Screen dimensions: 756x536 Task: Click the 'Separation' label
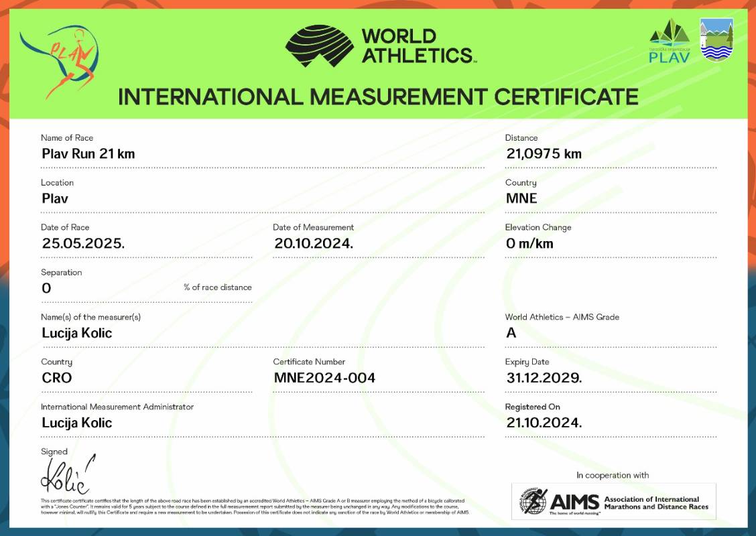pyautogui.click(x=61, y=272)
